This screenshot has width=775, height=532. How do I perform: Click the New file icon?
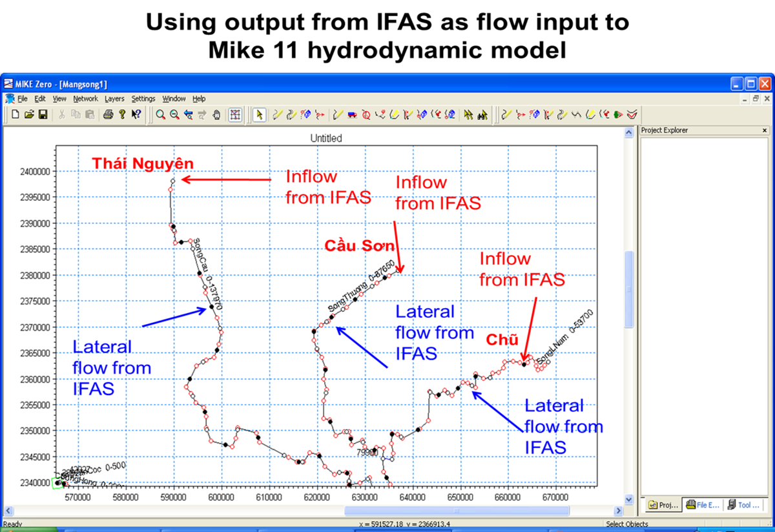(x=15, y=114)
